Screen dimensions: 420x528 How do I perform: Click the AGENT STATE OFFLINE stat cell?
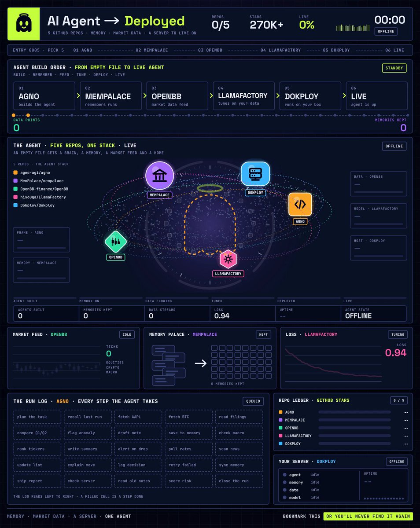(x=375, y=313)
